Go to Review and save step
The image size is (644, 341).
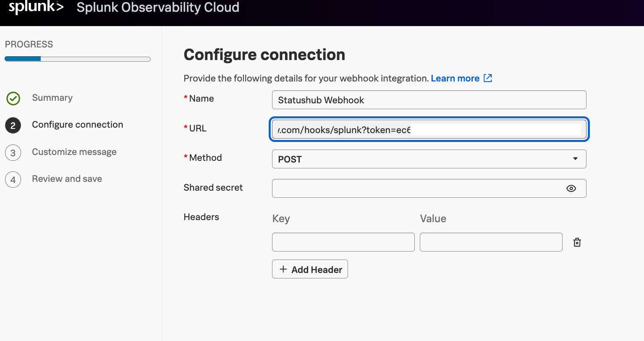click(x=67, y=179)
